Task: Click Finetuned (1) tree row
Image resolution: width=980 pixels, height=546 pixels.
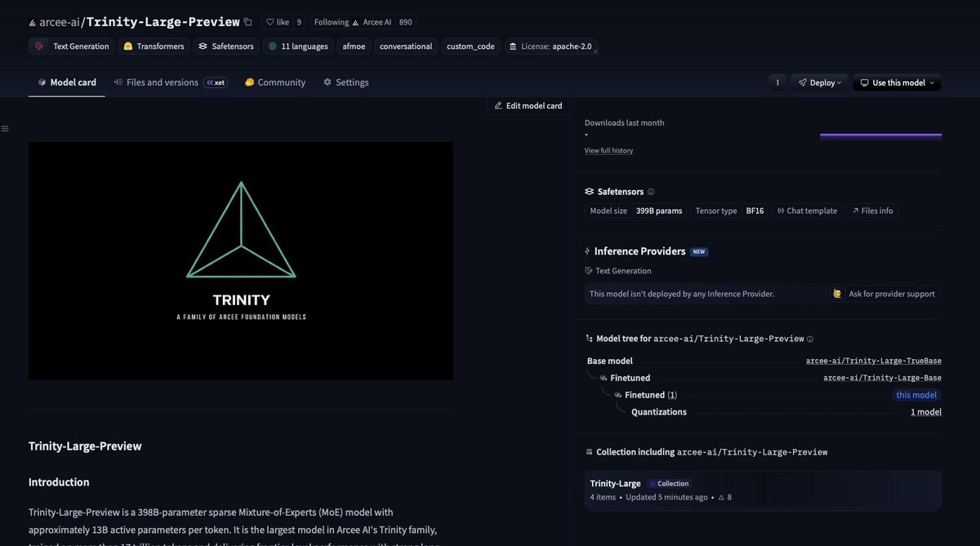Action: point(651,395)
